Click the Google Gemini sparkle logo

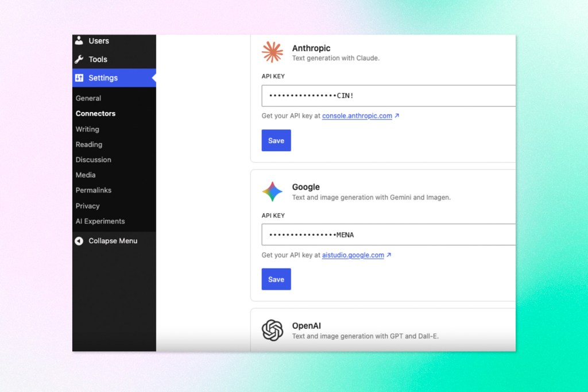pyautogui.click(x=272, y=191)
